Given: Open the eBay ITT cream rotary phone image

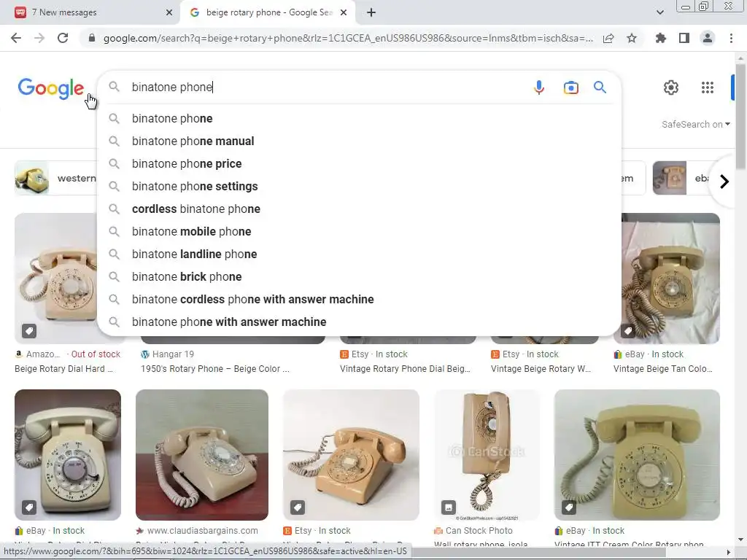Looking at the screenshot, I should coord(637,455).
